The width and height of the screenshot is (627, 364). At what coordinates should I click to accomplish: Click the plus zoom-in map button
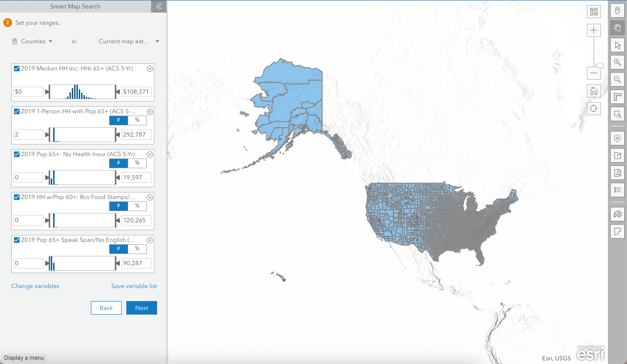coord(593,30)
